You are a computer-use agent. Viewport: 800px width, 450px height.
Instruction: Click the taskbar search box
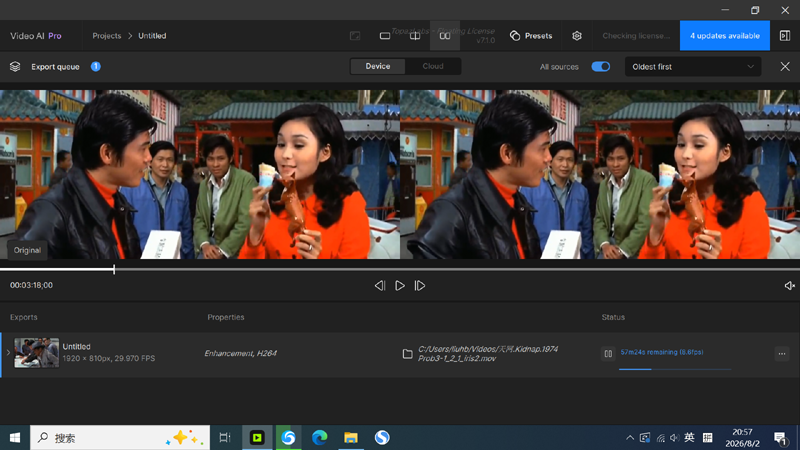[120, 438]
